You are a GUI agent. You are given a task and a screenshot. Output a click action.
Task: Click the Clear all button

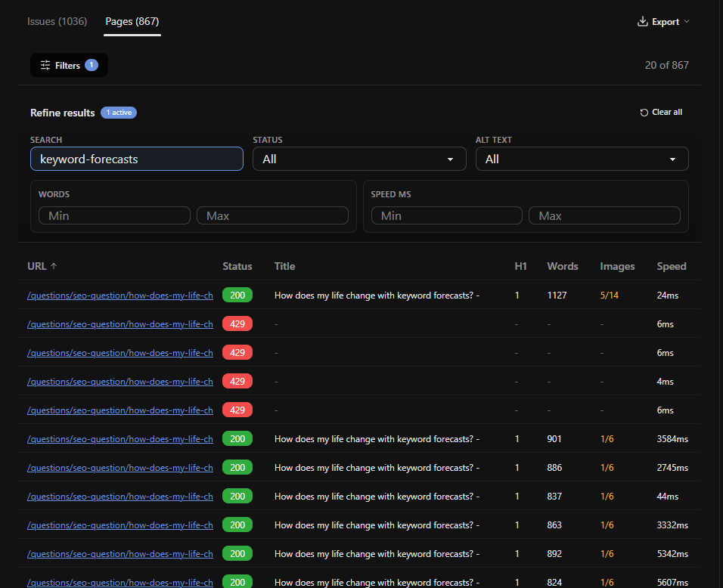point(661,113)
